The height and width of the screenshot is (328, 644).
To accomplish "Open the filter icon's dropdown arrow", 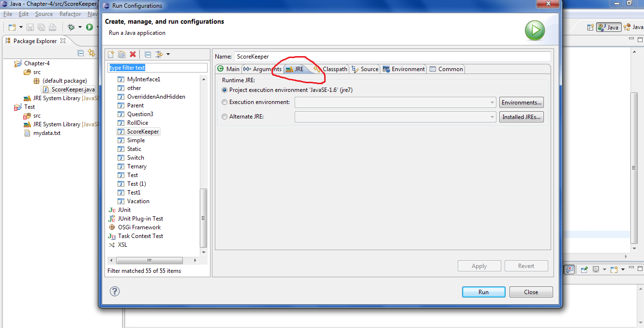I will [168, 54].
